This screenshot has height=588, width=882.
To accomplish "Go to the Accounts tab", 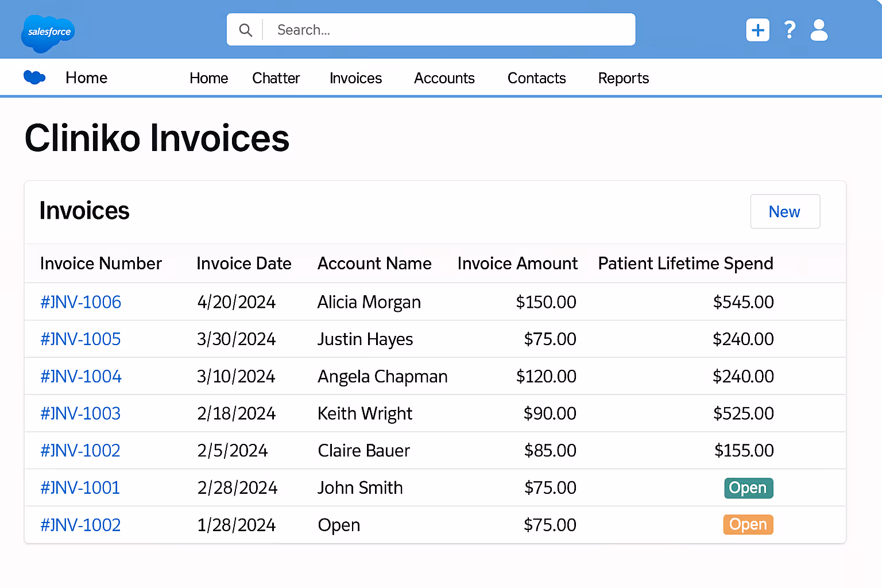I will tap(444, 78).
